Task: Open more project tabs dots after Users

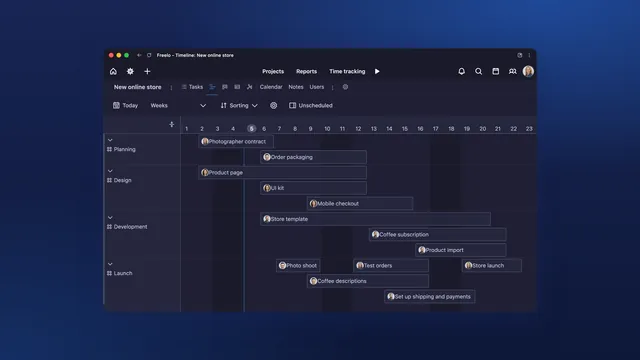Action: coord(333,87)
